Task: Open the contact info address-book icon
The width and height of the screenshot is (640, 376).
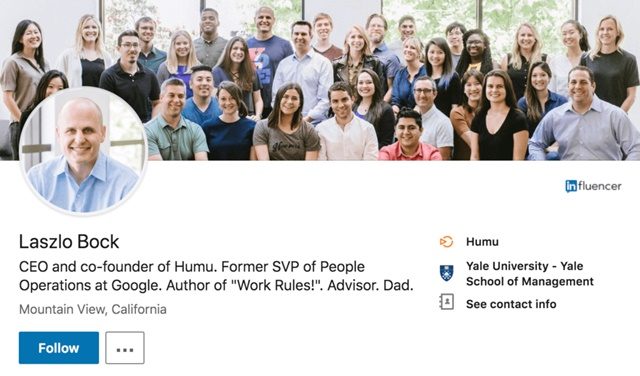Action: pos(447,303)
